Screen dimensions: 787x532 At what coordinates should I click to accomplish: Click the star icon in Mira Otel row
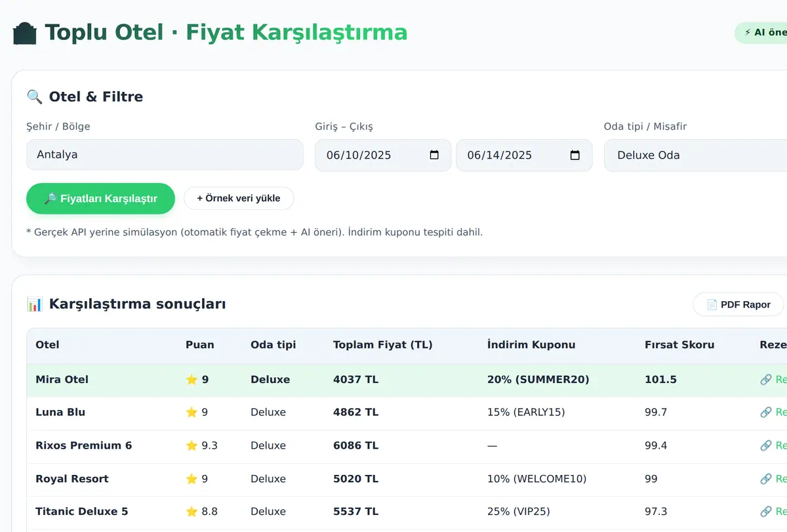(x=192, y=380)
